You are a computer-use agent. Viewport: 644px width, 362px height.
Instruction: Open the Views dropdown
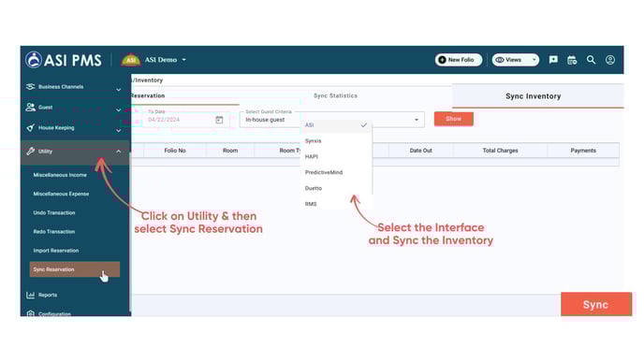tap(516, 60)
